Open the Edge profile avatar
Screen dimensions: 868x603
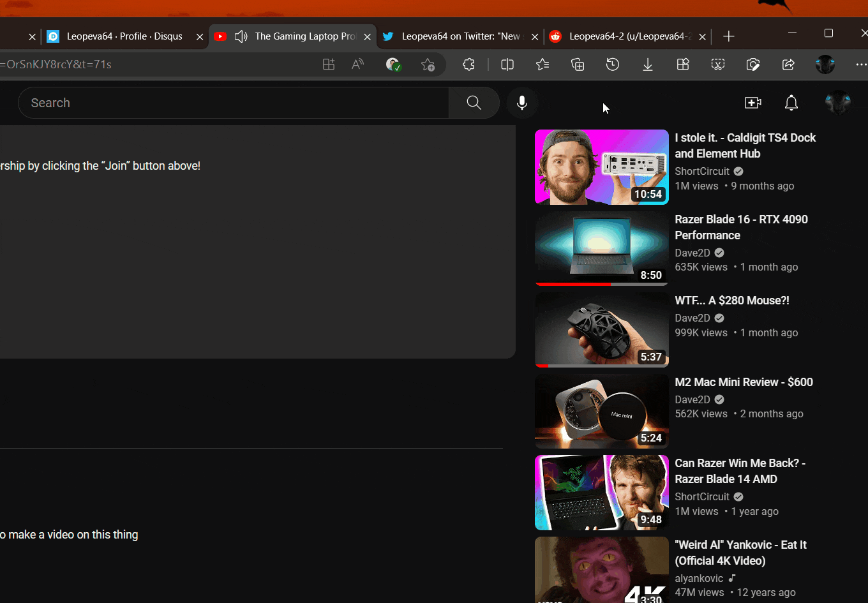[x=825, y=64]
